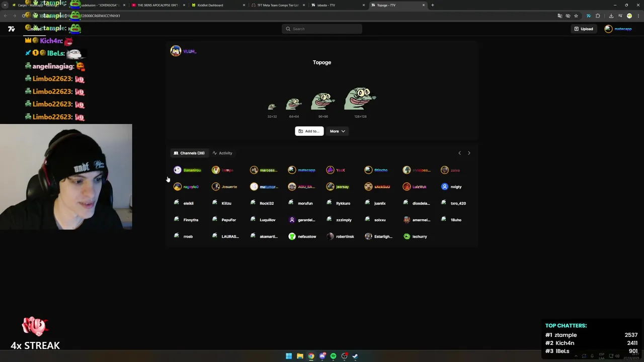This screenshot has height=362, width=644.
Task: Bookmark this page with star icon
Action: tap(576, 16)
